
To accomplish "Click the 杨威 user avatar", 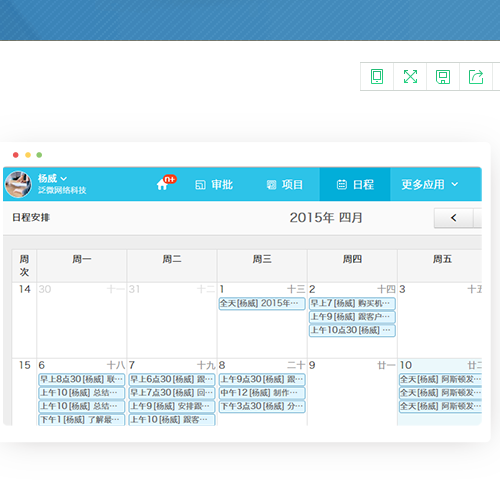I will pos(18,184).
